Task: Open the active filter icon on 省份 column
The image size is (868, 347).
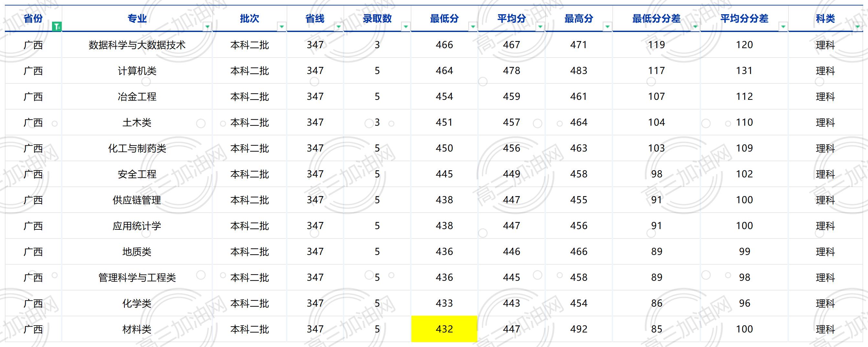Action: click(57, 26)
